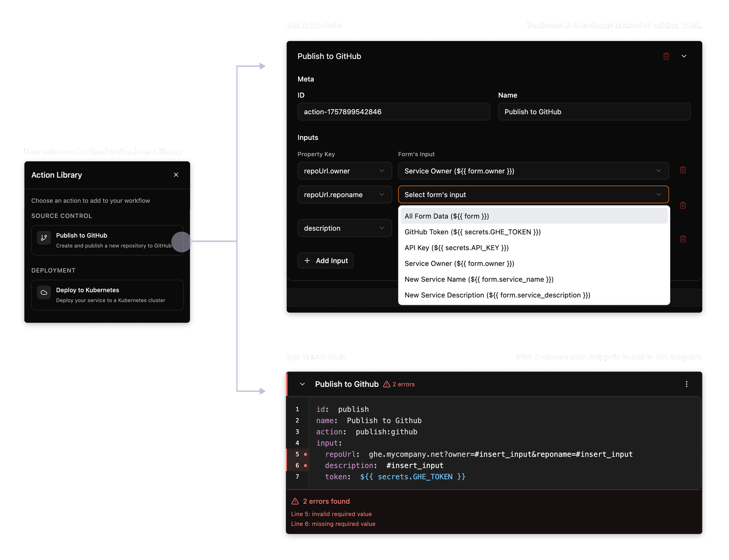Click the Add Input button
This screenshot has width=729, height=560.
[325, 260]
